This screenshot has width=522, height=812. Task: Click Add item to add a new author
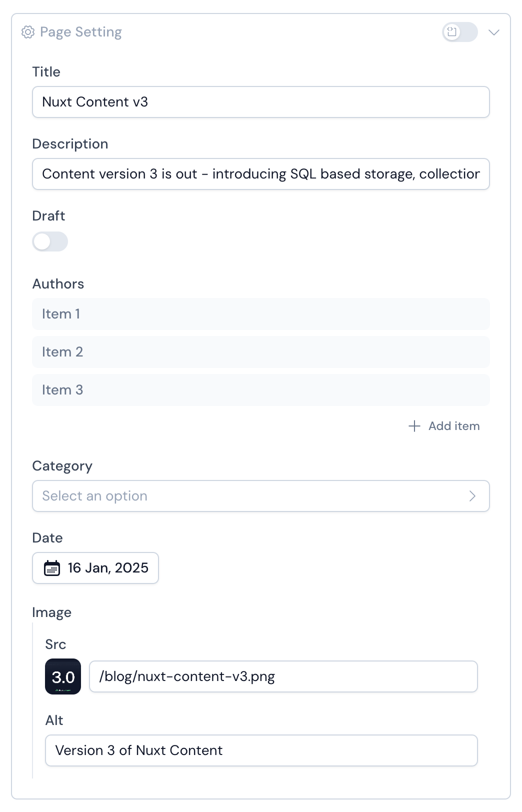coord(453,426)
